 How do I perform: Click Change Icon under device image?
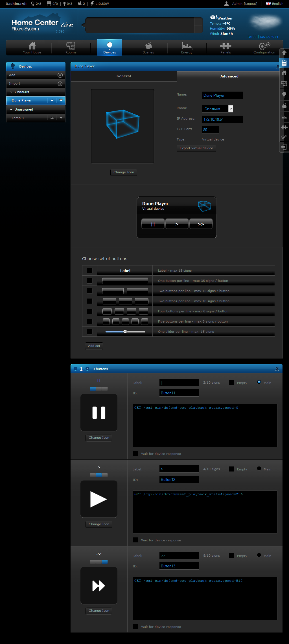124,172
